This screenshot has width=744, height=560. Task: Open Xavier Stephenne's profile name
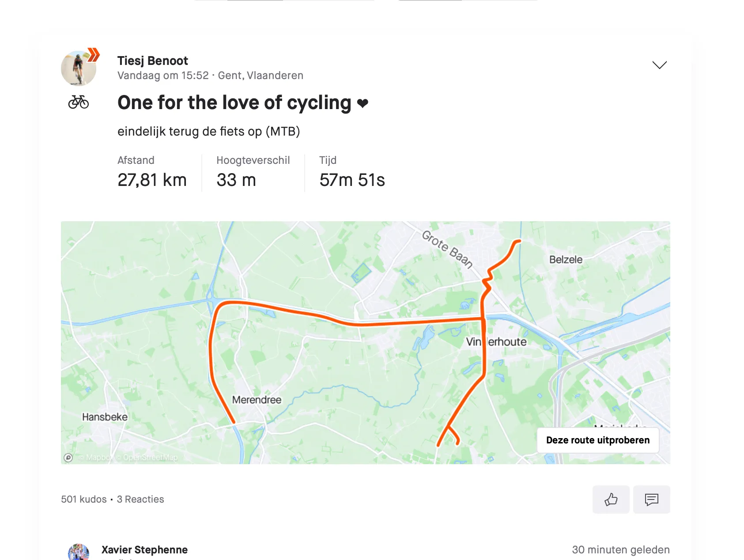[144, 550]
